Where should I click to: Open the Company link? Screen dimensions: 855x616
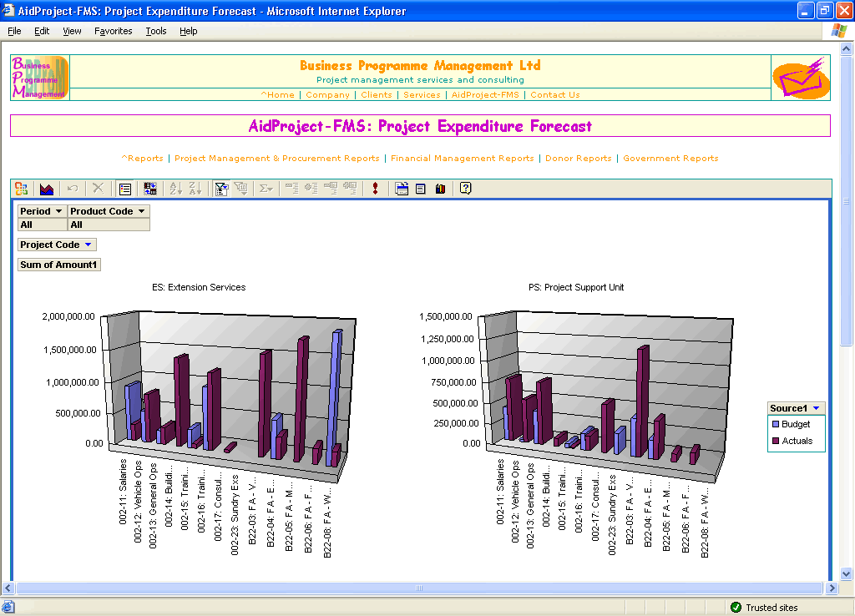327,95
